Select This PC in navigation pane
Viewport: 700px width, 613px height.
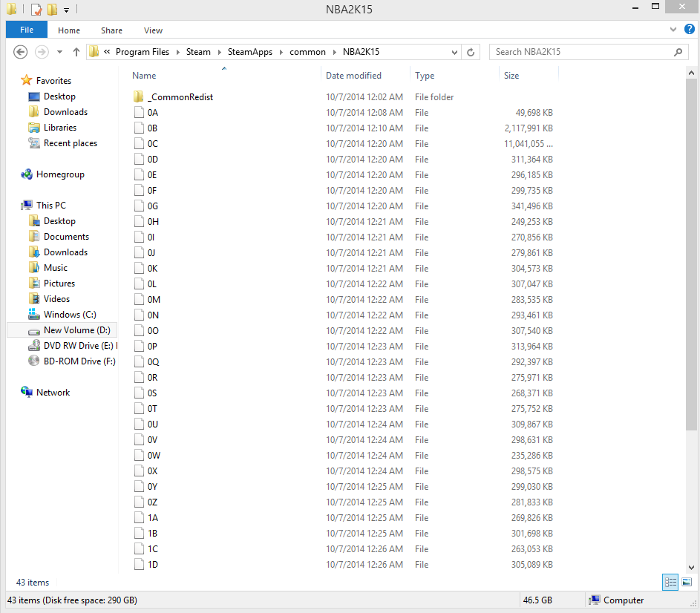pyautogui.click(x=51, y=206)
